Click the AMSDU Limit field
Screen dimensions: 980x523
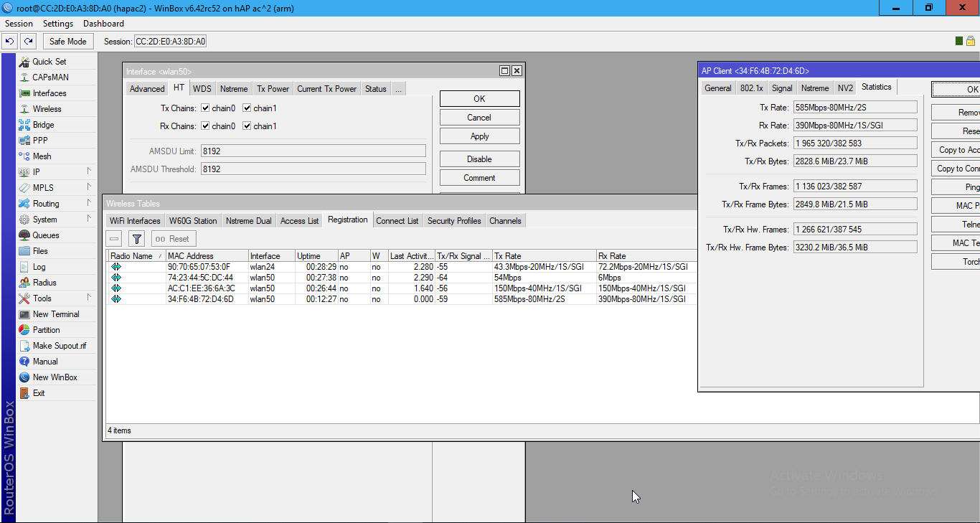pos(313,151)
